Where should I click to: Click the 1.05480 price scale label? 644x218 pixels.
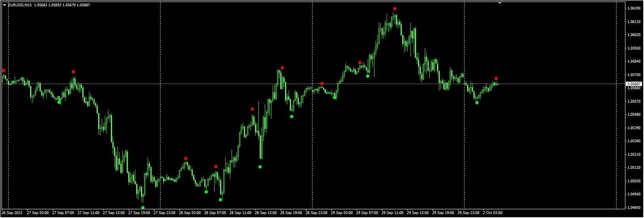[x=634, y=115]
